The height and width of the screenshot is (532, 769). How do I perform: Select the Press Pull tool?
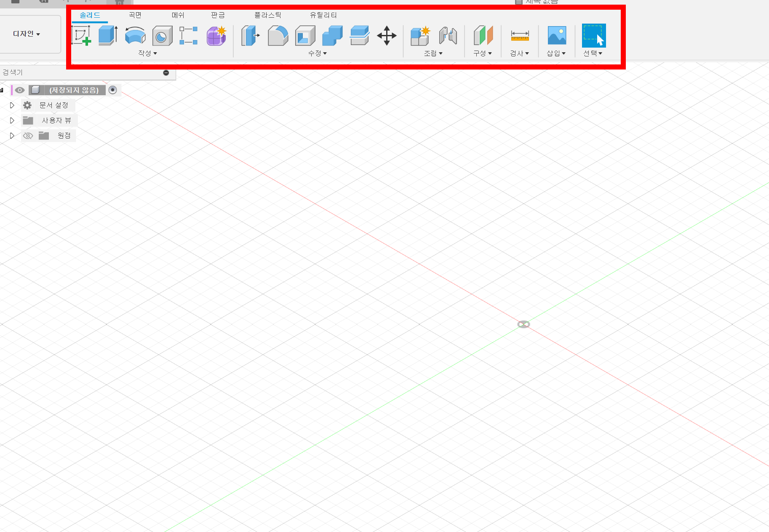(251, 36)
